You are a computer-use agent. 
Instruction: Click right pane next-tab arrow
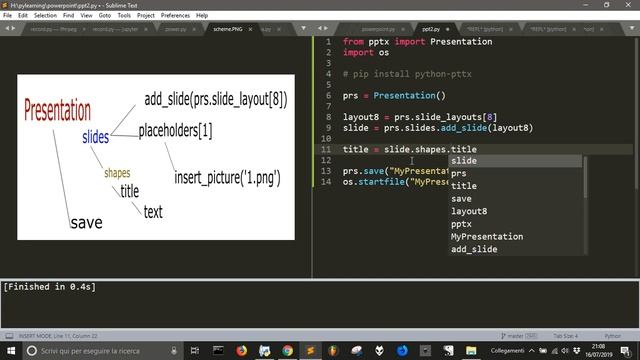pos(326,28)
